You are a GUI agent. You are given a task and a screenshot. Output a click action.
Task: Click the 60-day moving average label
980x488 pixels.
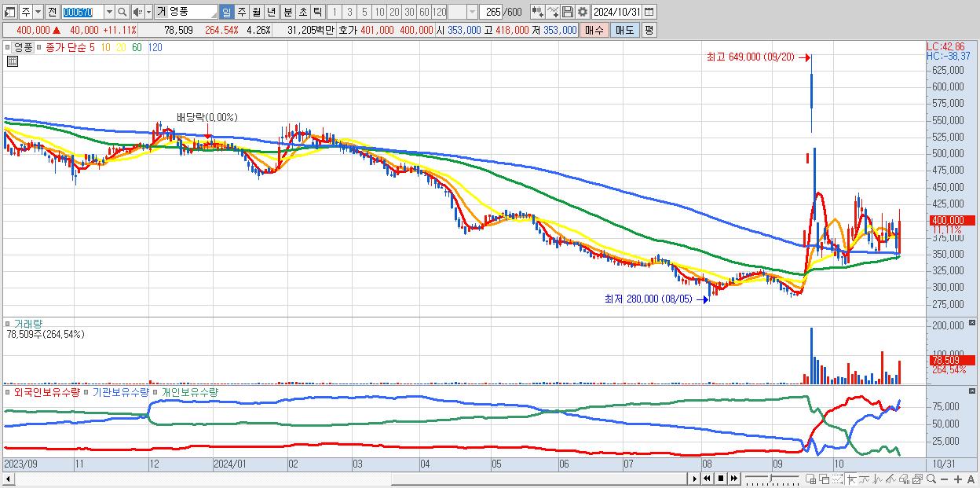(x=137, y=47)
